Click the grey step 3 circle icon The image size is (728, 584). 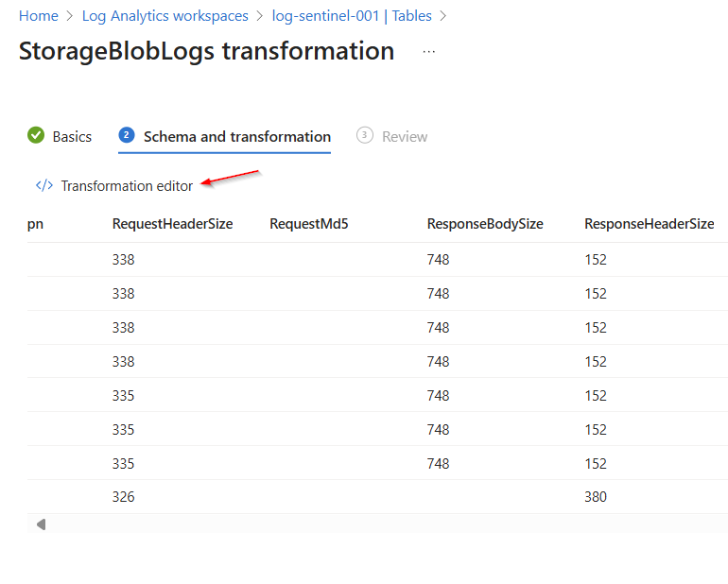pyautogui.click(x=365, y=136)
